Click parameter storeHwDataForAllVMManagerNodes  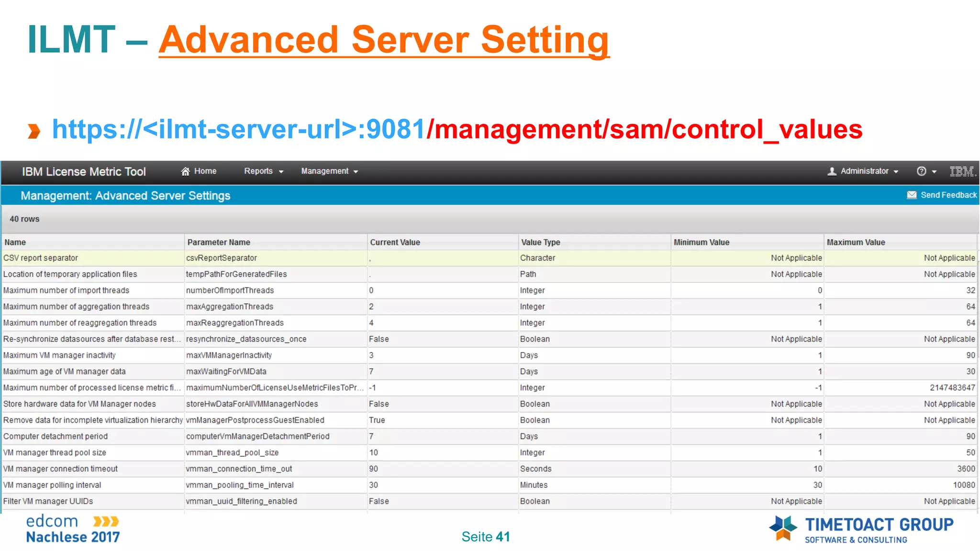tap(252, 404)
